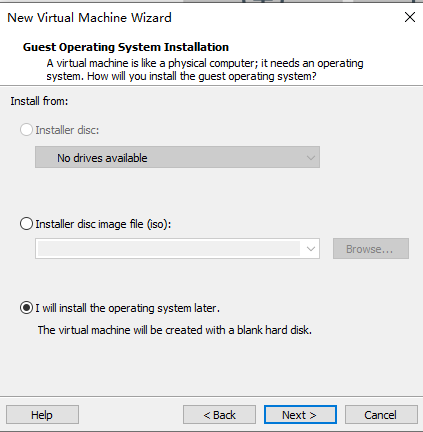Image resolution: width=423 pixels, height=432 pixels.
Task: Close the New Virtual Machine Wizard dialog
Action: click(x=410, y=17)
